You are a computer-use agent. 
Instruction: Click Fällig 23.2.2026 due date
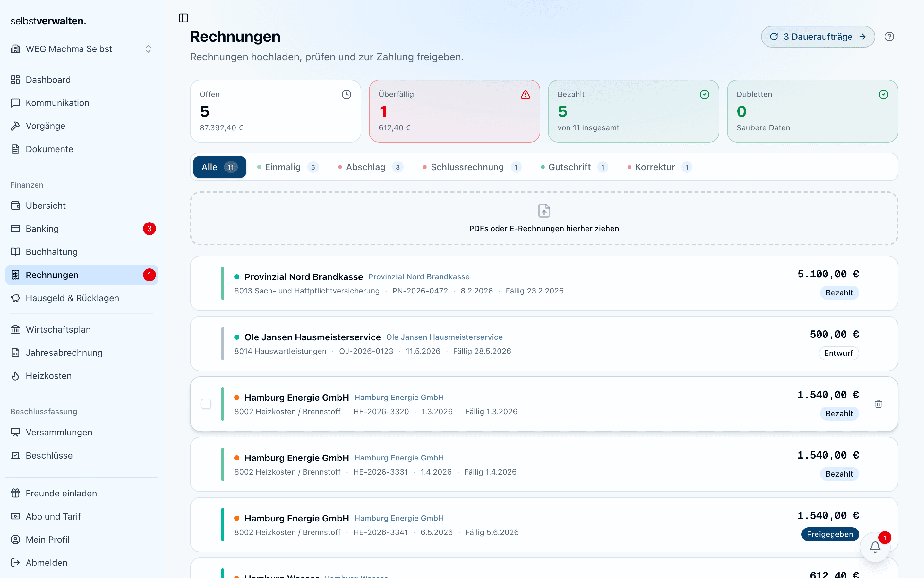coord(535,291)
